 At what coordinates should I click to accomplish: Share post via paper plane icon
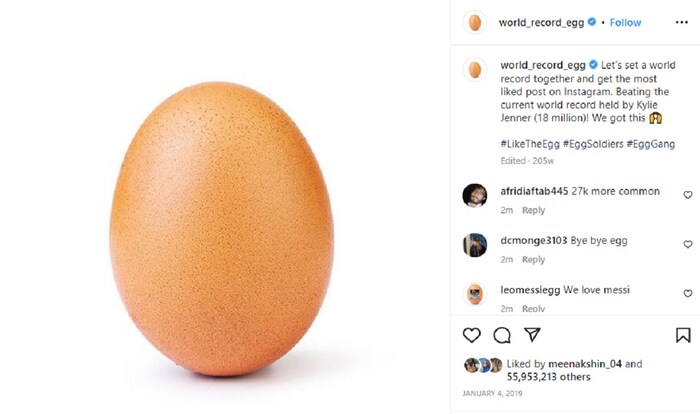(x=532, y=335)
